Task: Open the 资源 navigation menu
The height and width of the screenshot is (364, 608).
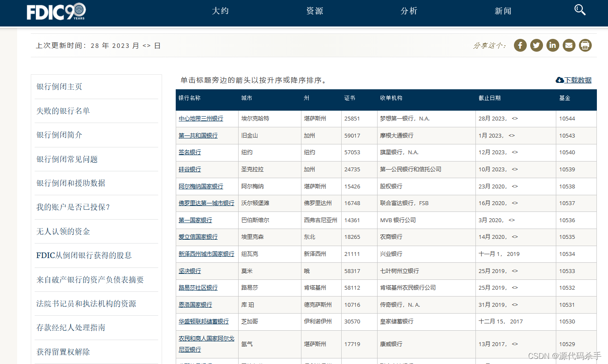Action: click(x=315, y=11)
